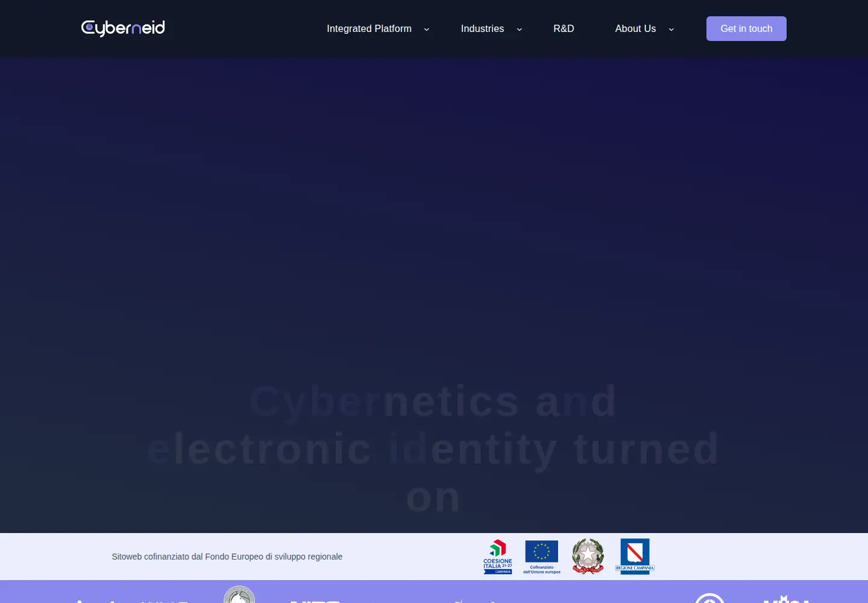Image resolution: width=868 pixels, height=603 pixels.
Task: Click the European Union co-funding flag logo
Action: [x=542, y=557]
